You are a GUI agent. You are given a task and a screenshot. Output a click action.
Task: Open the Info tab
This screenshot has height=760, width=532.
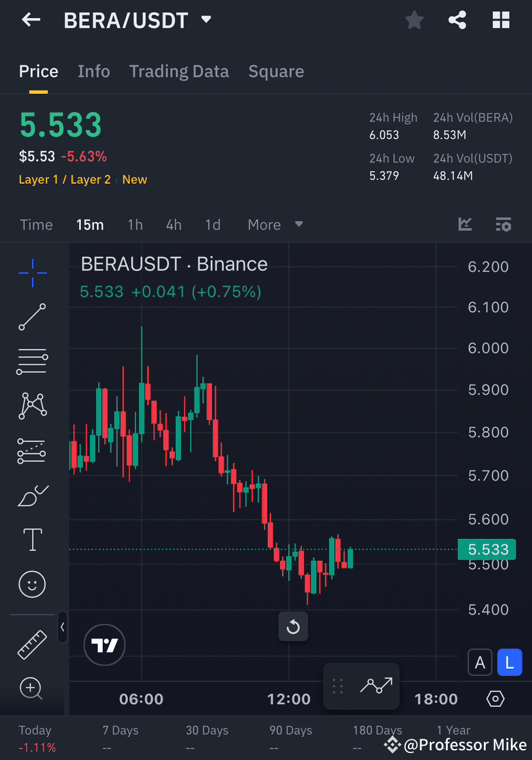pos(94,71)
